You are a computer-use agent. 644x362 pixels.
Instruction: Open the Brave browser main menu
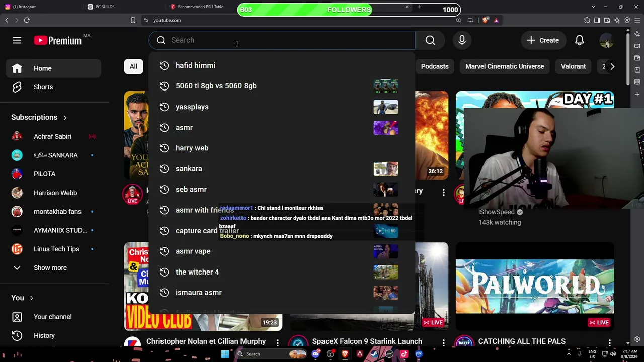637,20
